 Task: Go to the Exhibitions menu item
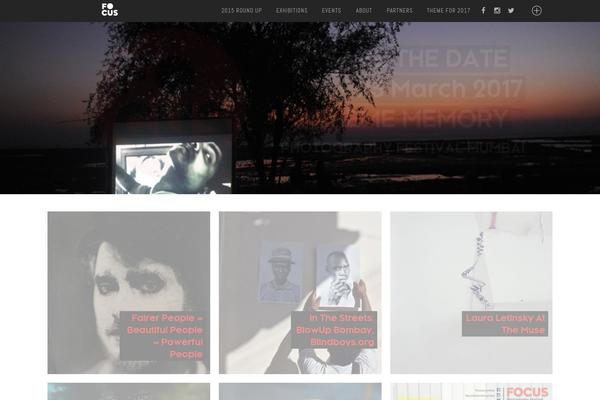[x=292, y=11]
